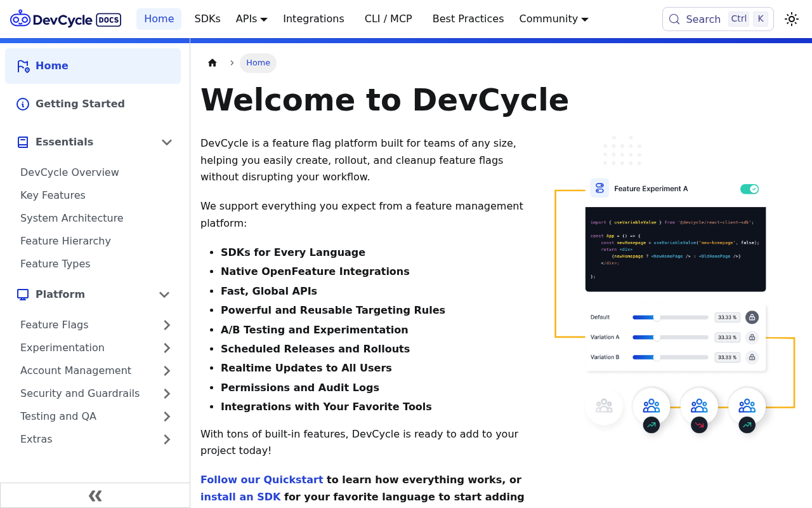Image resolution: width=812 pixels, height=508 pixels.
Task: Collapse the Platform section chevron
Action: click(x=164, y=295)
